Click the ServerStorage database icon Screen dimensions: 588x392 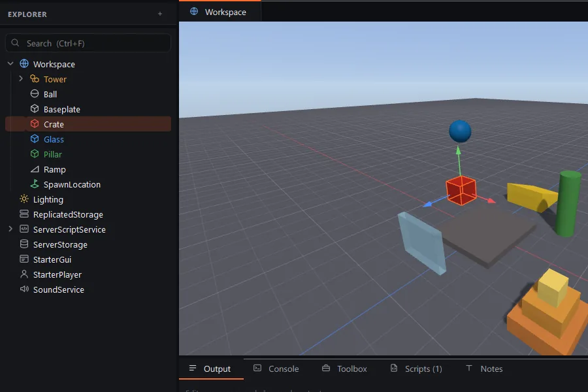pyautogui.click(x=24, y=244)
